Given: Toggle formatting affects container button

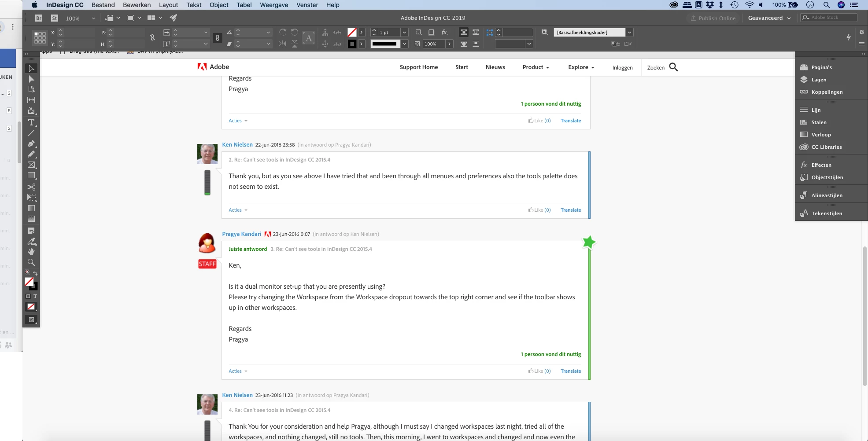Looking at the screenshot, I should [28, 296].
